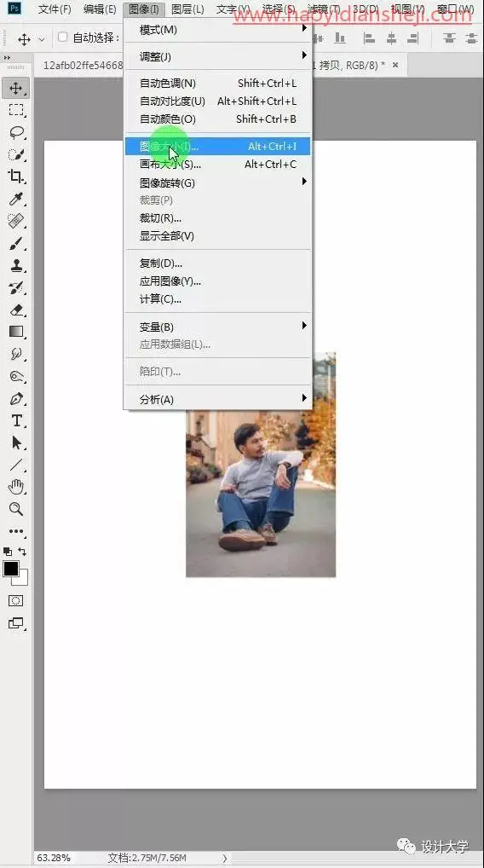The image size is (484, 868).
Task: Select the Path Selection tool
Action: (15, 443)
